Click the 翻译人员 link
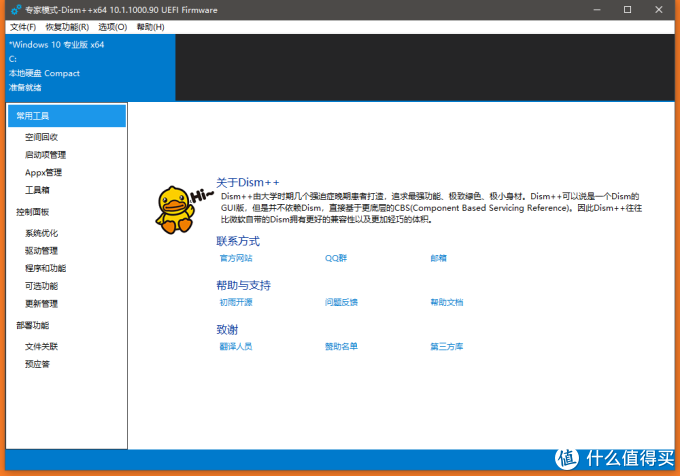The image size is (680, 476). 236,346
